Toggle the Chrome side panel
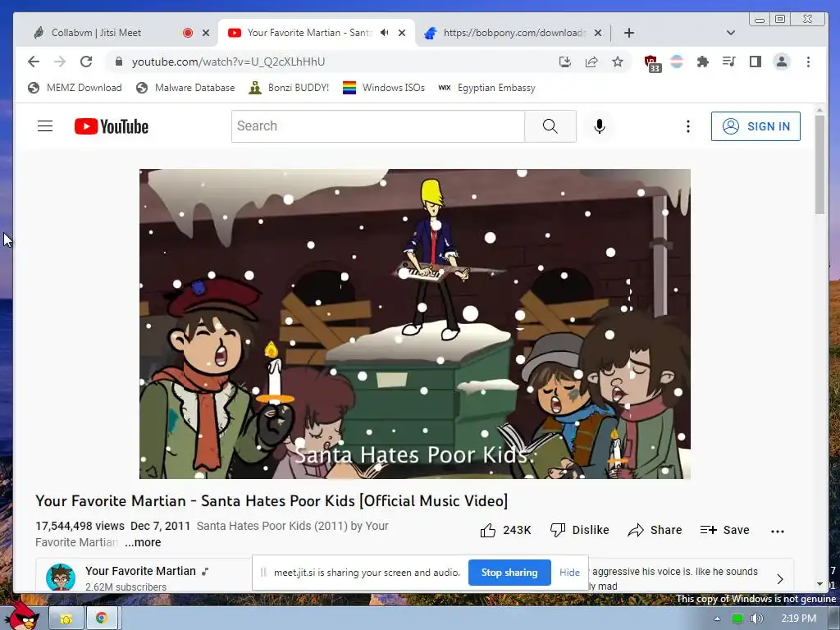The height and width of the screenshot is (630, 840). coord(756,62)
